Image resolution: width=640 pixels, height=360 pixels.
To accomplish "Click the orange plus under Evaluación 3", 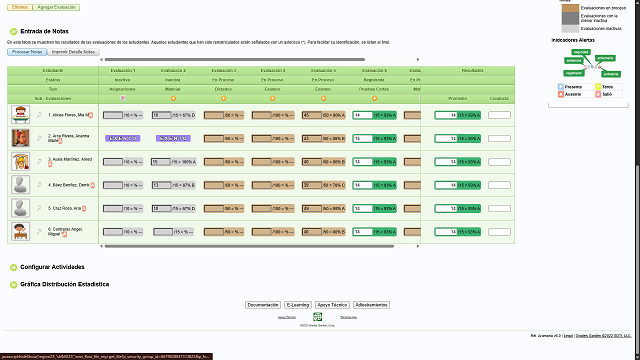I will click(223, 98).
